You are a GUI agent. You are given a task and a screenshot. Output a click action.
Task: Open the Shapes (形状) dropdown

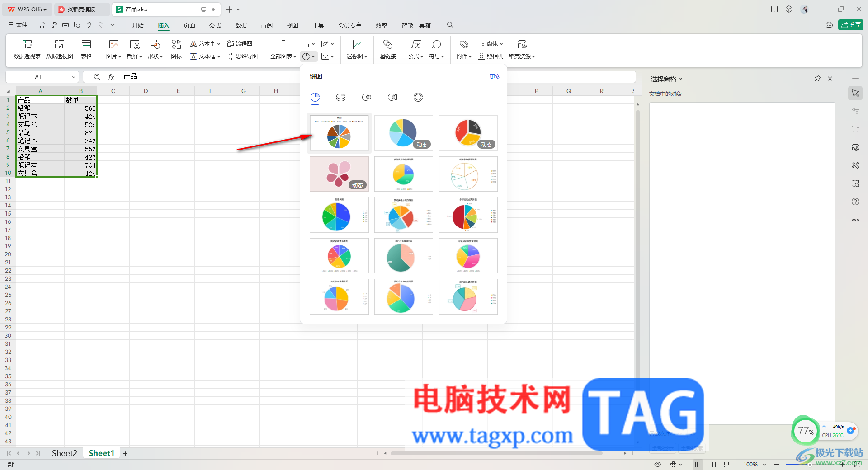click(x=155, y=49)
